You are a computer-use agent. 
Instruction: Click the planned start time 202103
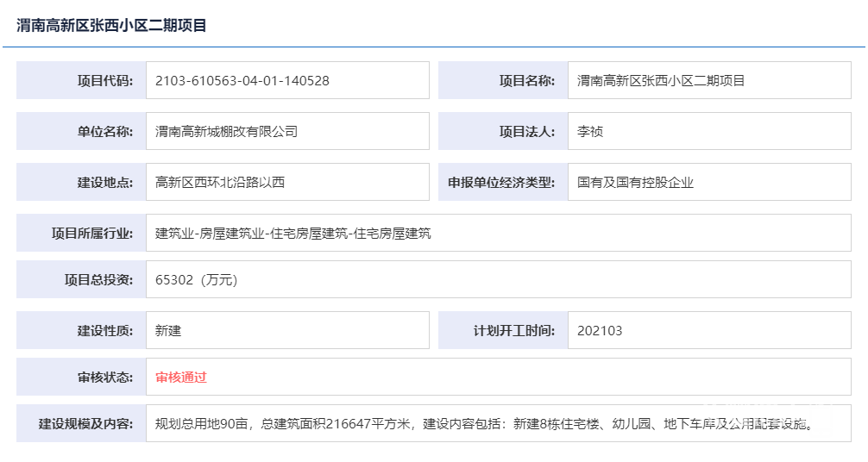[x=600, y=330]
